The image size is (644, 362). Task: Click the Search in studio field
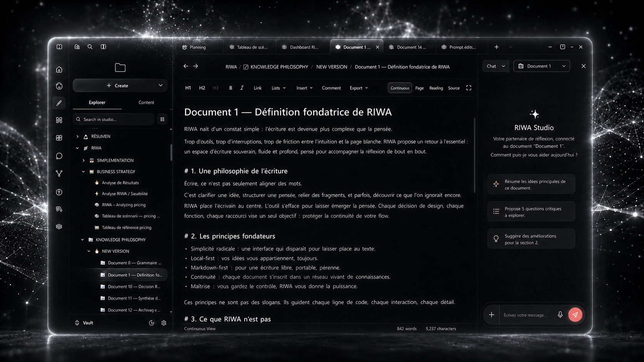tap(114, 119)
